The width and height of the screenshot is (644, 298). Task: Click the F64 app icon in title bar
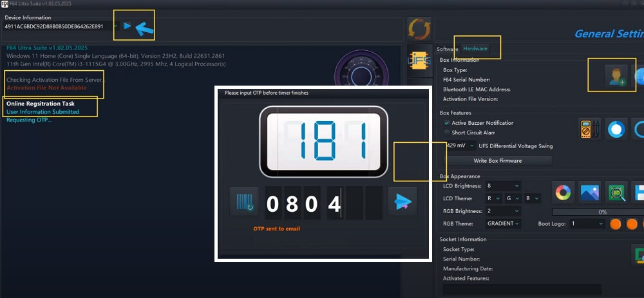point(5,3)
